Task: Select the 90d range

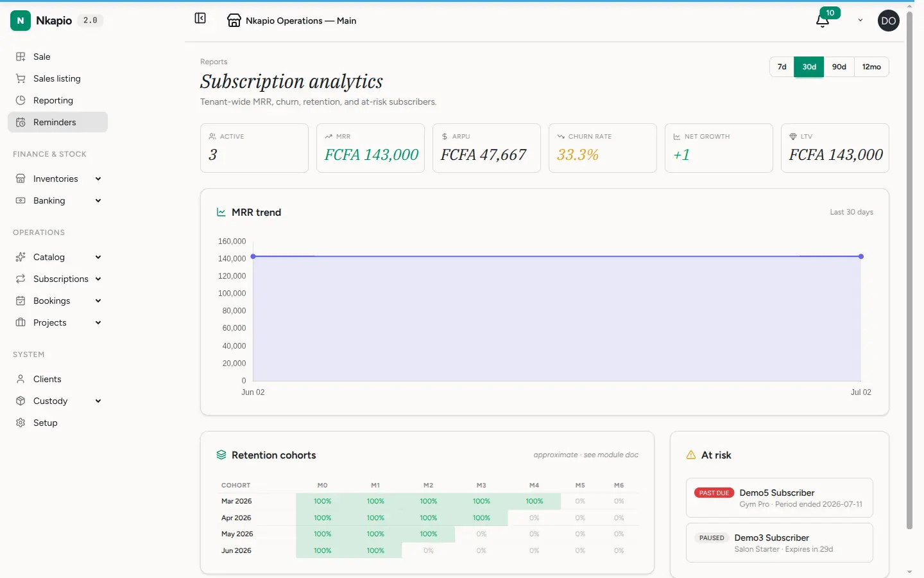Action: click(839, 67)
